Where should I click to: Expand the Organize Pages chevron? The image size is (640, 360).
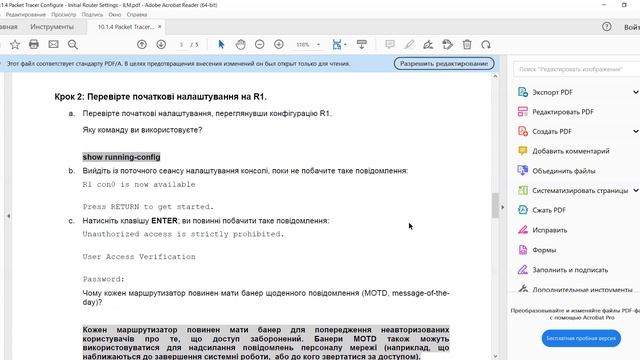click(x=635, y=191)
